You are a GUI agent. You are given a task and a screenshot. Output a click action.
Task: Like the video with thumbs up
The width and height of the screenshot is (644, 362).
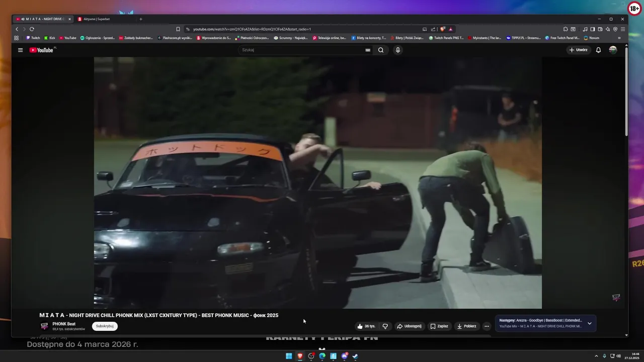[x=366, y=326]
